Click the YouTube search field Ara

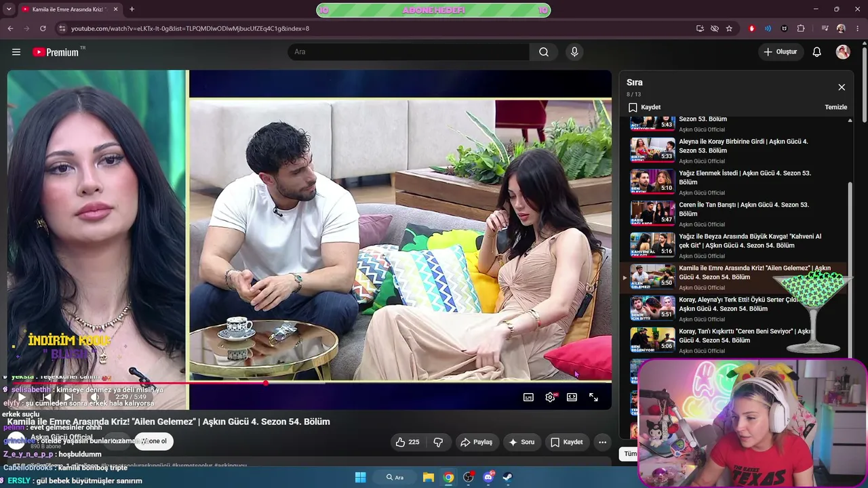[408, 52]
